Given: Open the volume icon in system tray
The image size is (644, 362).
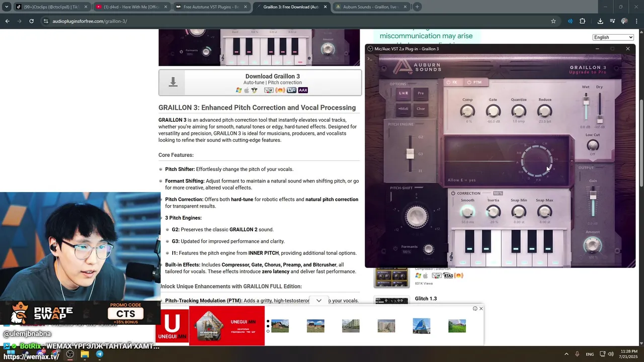Looking at the screenshot, I should coord(611,354).
